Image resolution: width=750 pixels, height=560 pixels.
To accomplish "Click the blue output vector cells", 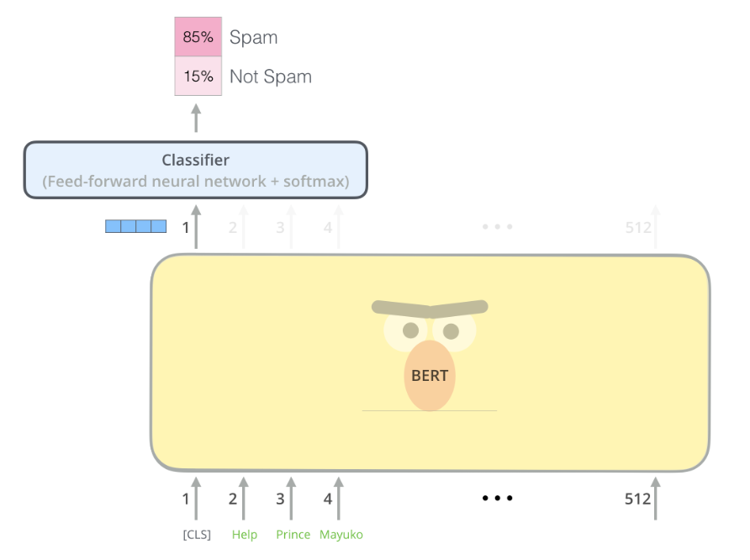I will coord(135,225).
